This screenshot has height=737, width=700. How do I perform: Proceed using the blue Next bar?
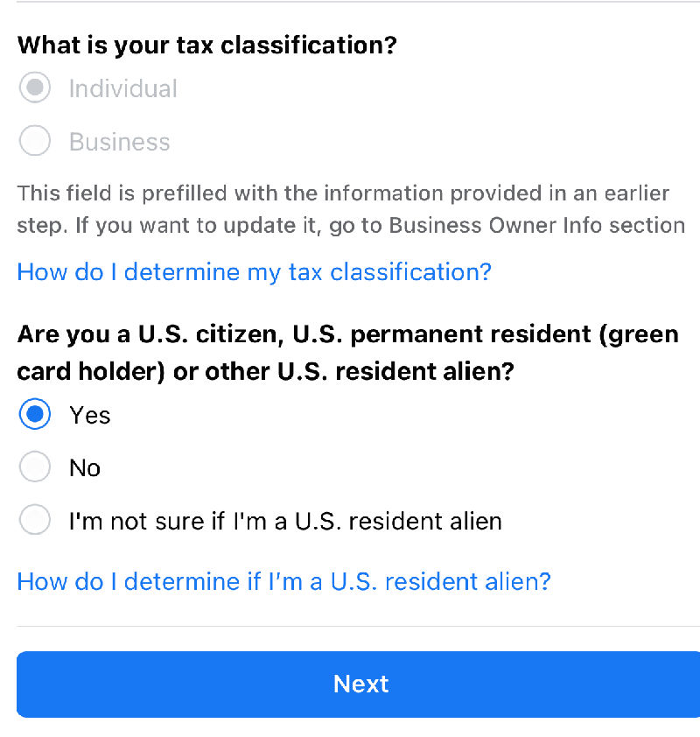360,684
